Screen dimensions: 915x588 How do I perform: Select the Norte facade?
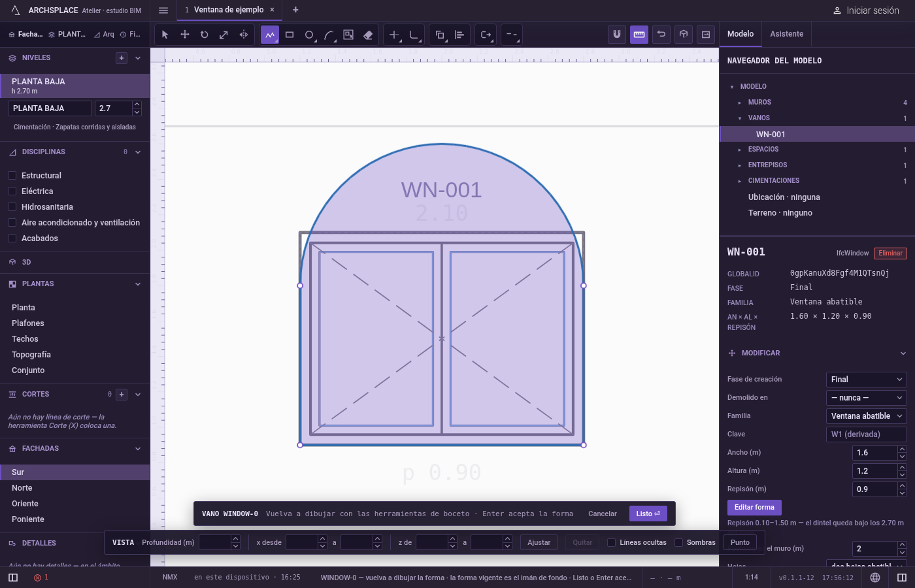point(22,488)
